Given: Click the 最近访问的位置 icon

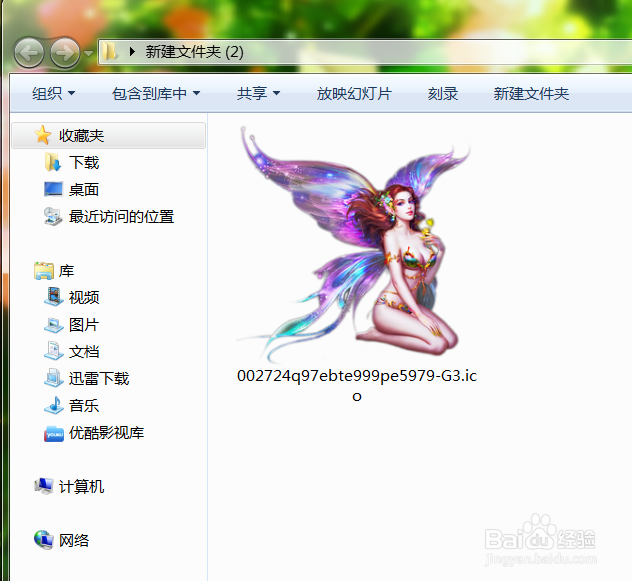Looking at the screenshot, I should pyautogui.click(x=53, y=216).
